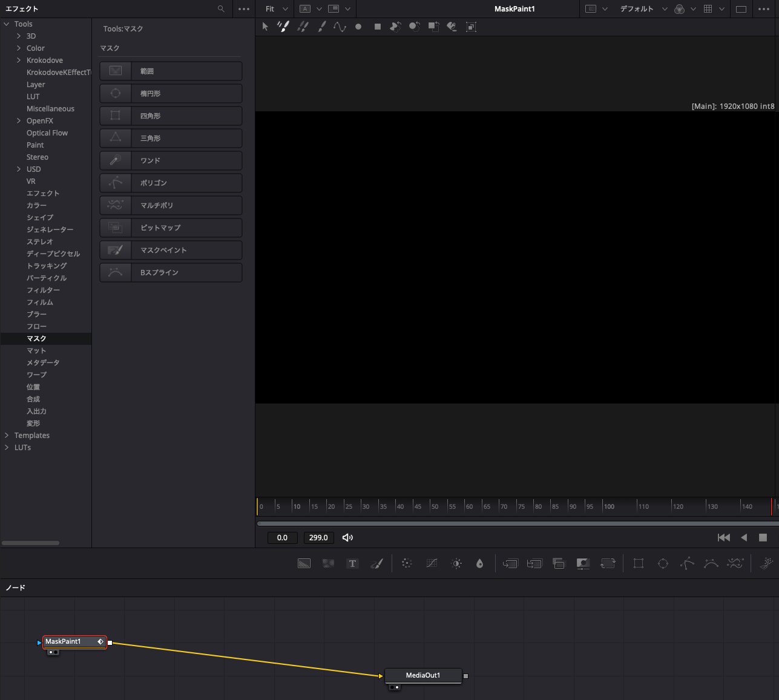Jump to first frame playback button
The height and width of the screenshot is (700, 779).
(723, 537)
